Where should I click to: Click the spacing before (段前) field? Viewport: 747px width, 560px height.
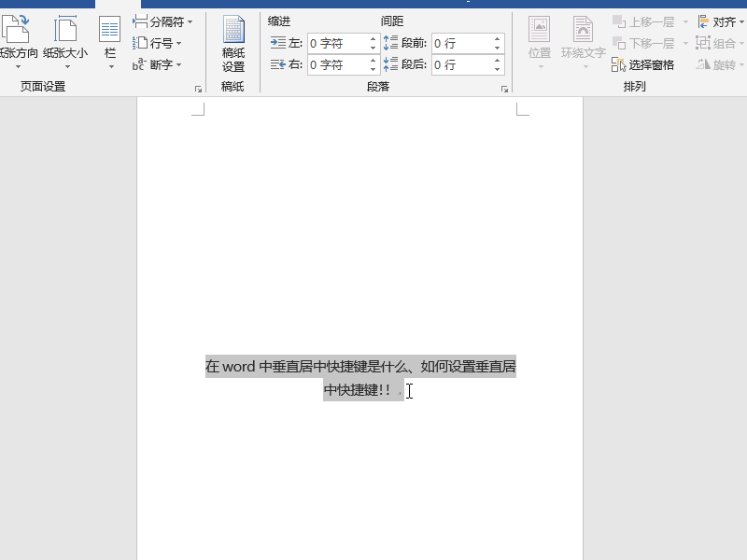click(x=461, y=43)
